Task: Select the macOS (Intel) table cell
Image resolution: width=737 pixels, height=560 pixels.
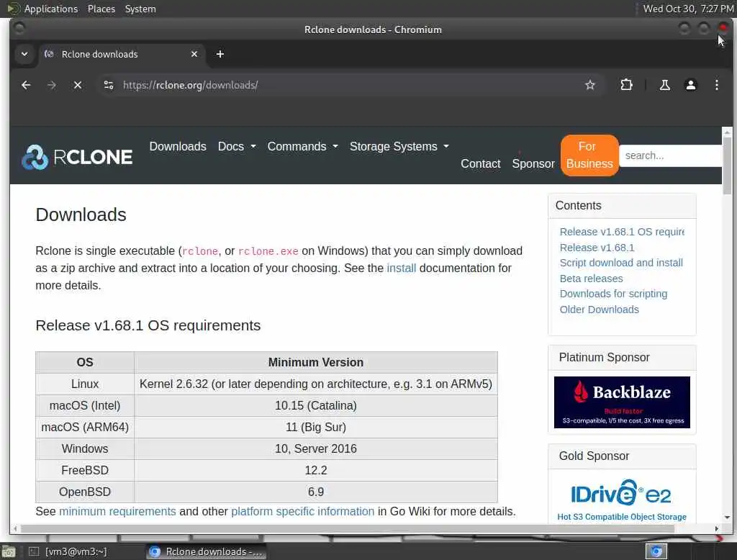Action: click(x=85, y=406)
